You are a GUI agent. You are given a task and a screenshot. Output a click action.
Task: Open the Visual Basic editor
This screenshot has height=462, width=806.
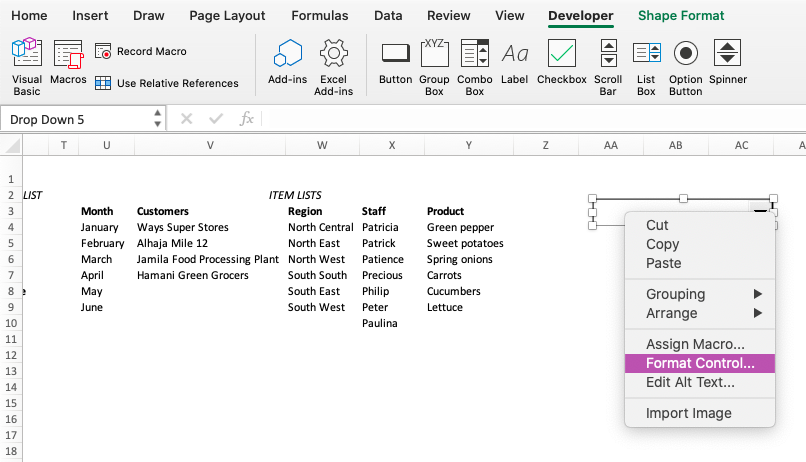pos(27,67)
